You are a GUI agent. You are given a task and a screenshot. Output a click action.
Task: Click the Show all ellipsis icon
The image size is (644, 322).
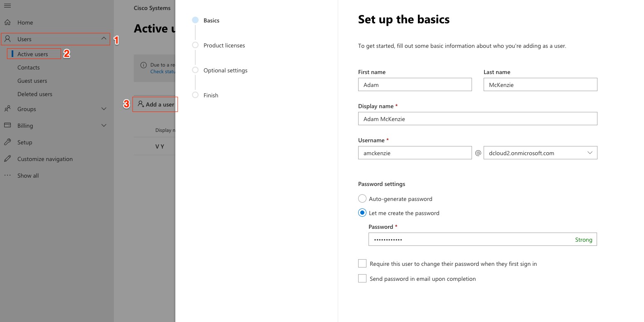[x=7, y=176]
